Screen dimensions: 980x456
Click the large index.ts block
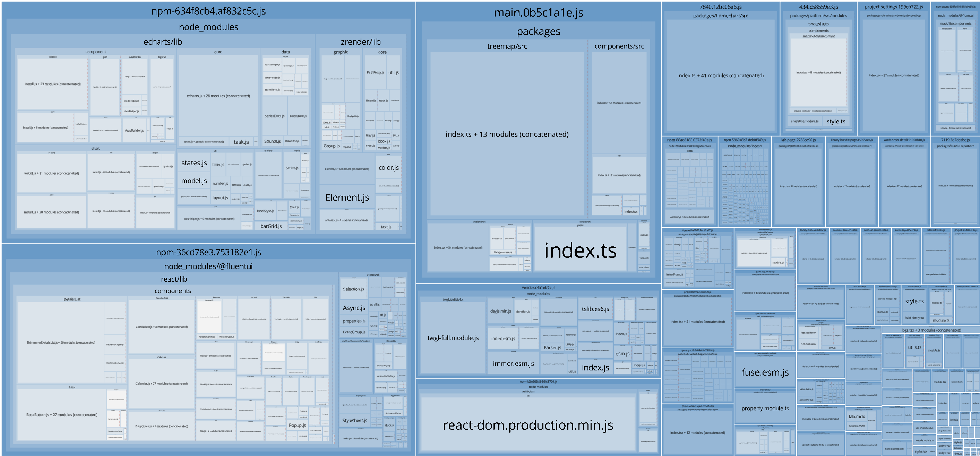point(580,250)
